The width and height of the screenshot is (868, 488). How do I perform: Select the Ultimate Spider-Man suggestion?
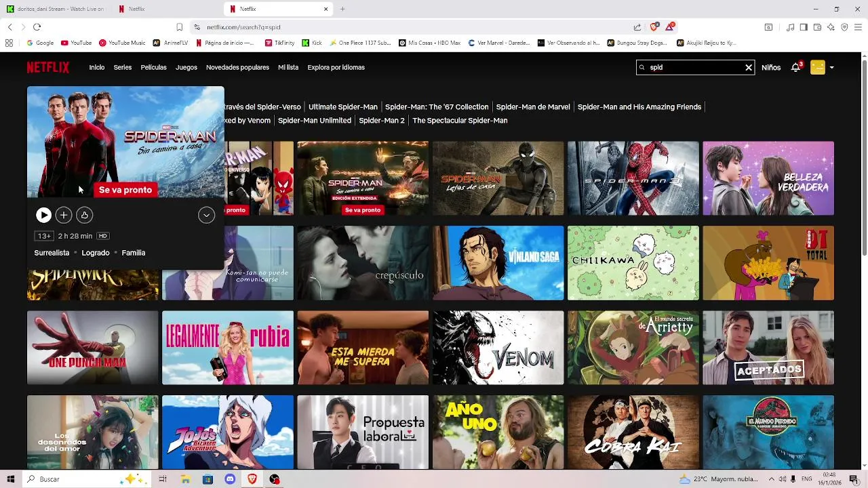[343, 106]
